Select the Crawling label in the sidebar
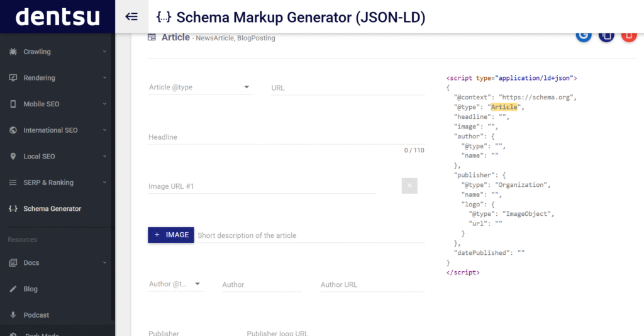Image resolution: width=644 pixels, height=336 pixels. click(x=37, y=52)
